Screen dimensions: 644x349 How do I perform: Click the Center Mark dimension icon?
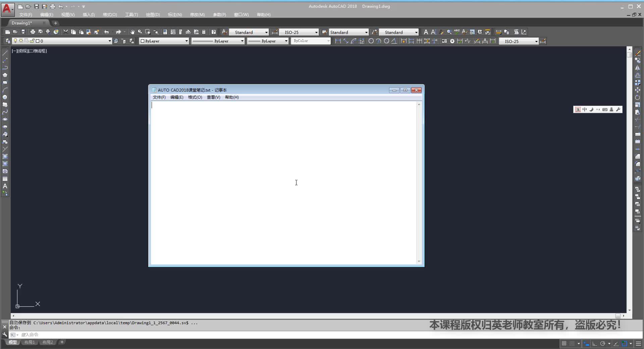[452, 41]
